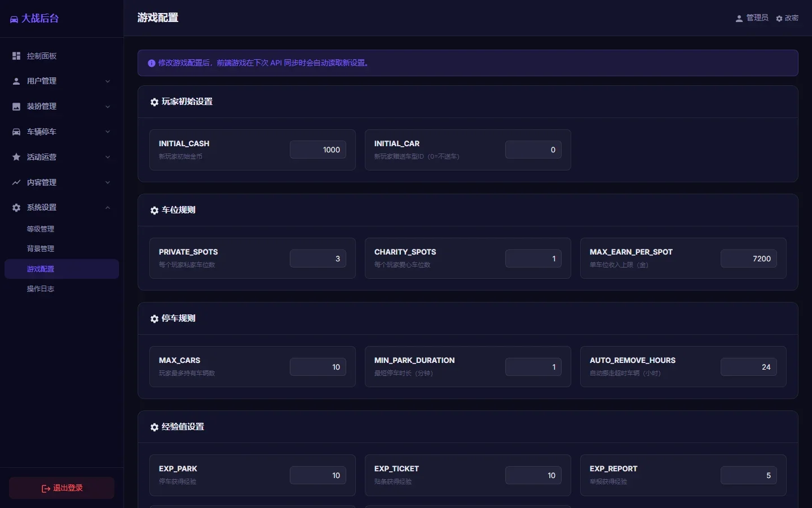Screen dimensions: 812x508
Task: Click the 活动运营 star icon
Action: [x=16, y=157]
